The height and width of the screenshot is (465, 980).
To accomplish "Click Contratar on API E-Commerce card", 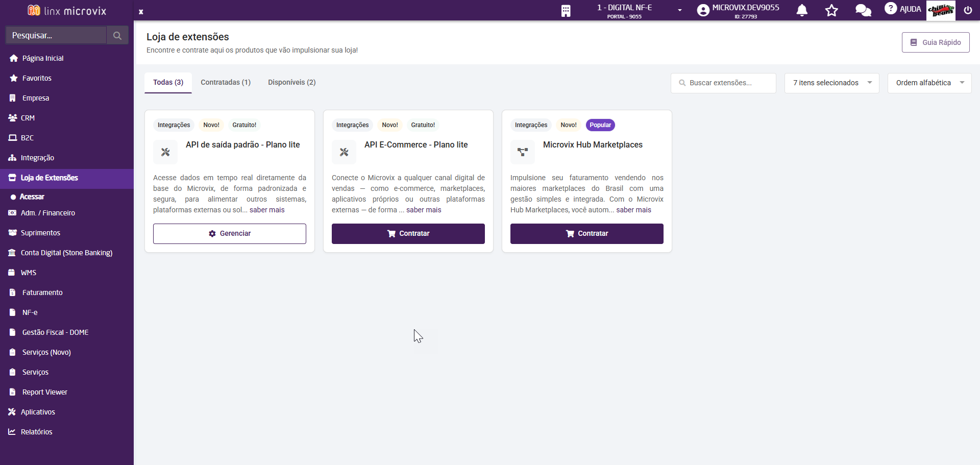I will 408,234.
